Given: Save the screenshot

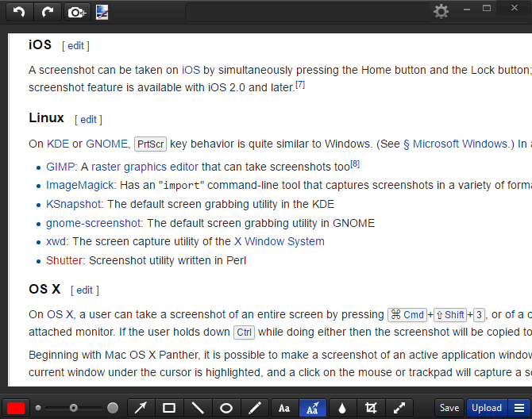Looking at the screenshot, I should [x=449, y=408].
